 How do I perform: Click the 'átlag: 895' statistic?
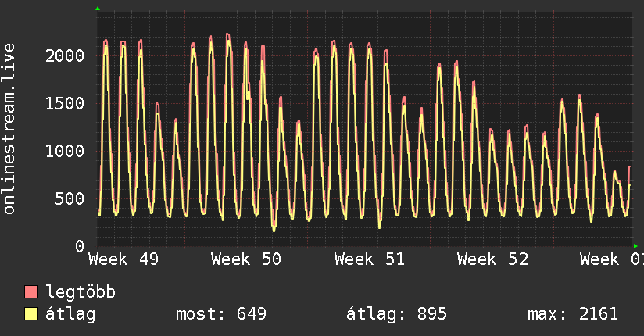pos(396,314)
